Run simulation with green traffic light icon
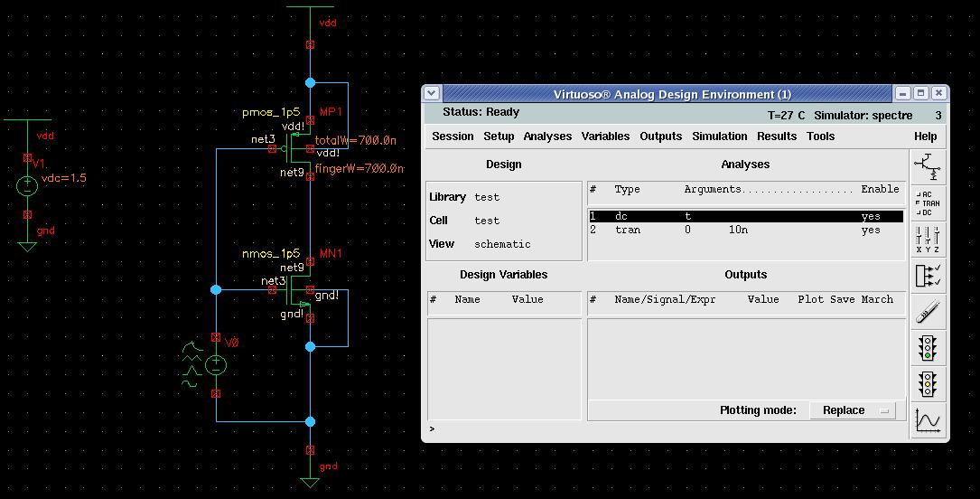This screenshot has width=980, height=499. click(927, 348)
